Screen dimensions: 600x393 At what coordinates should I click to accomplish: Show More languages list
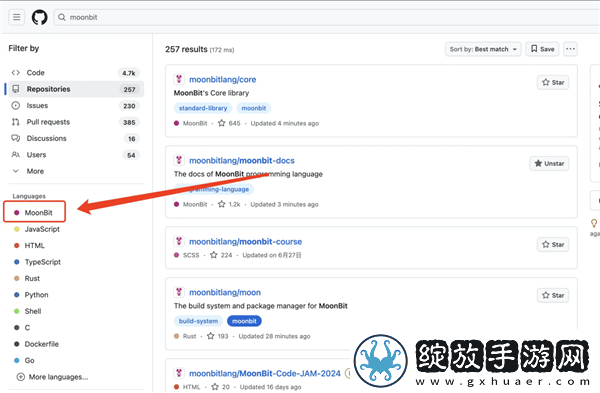coord(52,377)
